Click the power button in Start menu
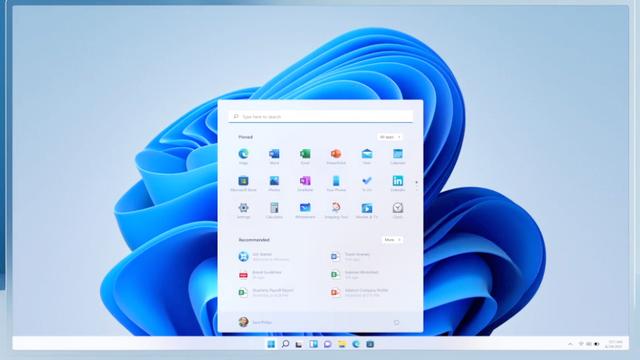640x360 pixels. tap(396, 322)
